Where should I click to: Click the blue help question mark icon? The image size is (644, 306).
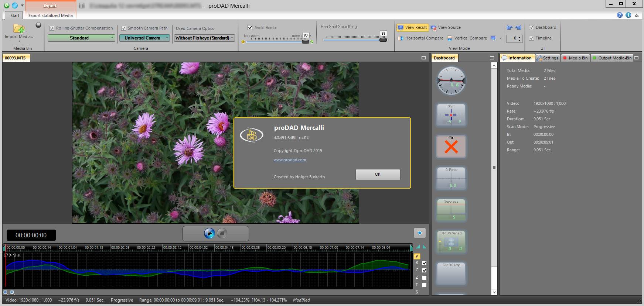point(620,15)
